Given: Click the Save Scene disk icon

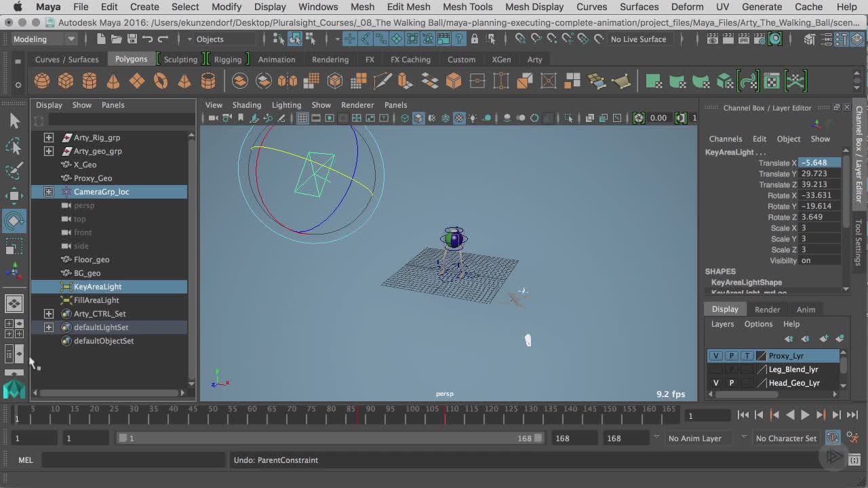Looking at the screenshot, I should click(132, 39).
